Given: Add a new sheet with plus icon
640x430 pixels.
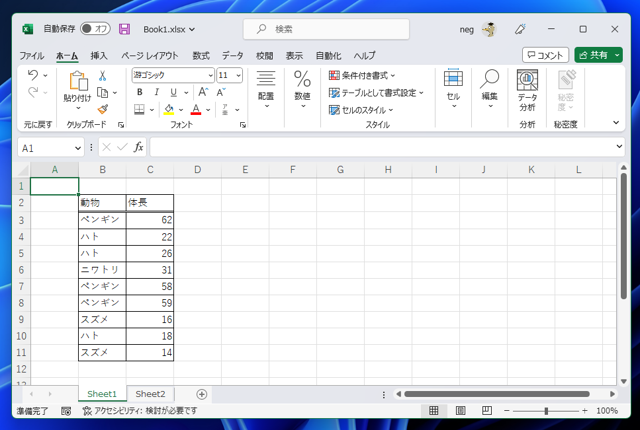Looking at the screenshot, I should [201, 394].
